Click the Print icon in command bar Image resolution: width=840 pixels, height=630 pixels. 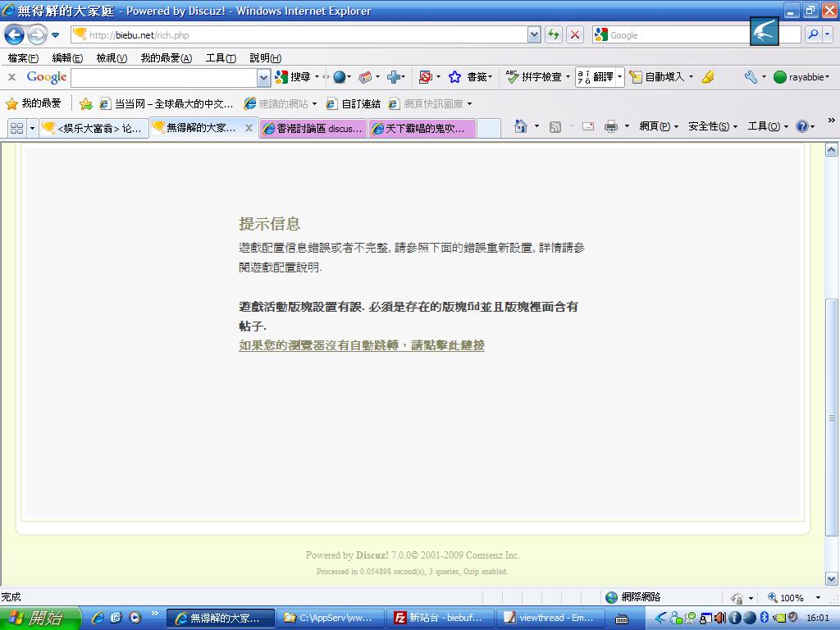pyautogui.click(x=610, y=126)
